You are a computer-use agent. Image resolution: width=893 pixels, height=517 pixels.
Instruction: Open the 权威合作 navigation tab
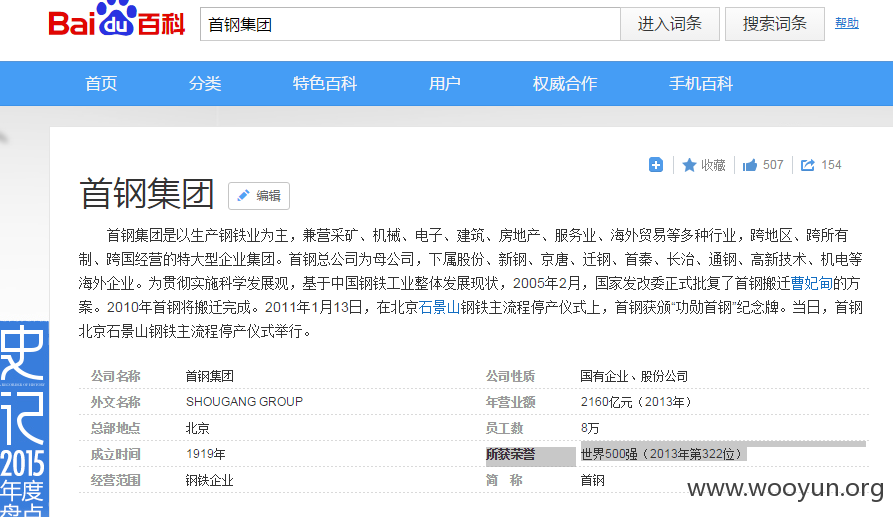coord(565,84)
